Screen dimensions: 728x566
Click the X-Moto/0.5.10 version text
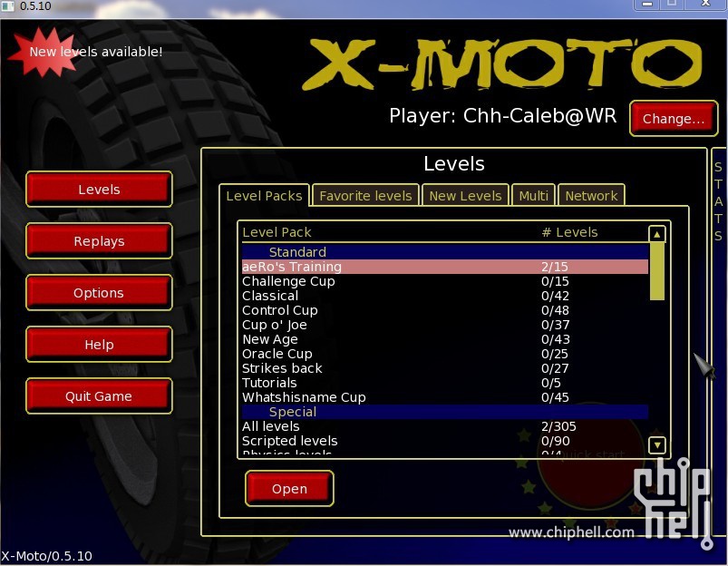point(46,556)
